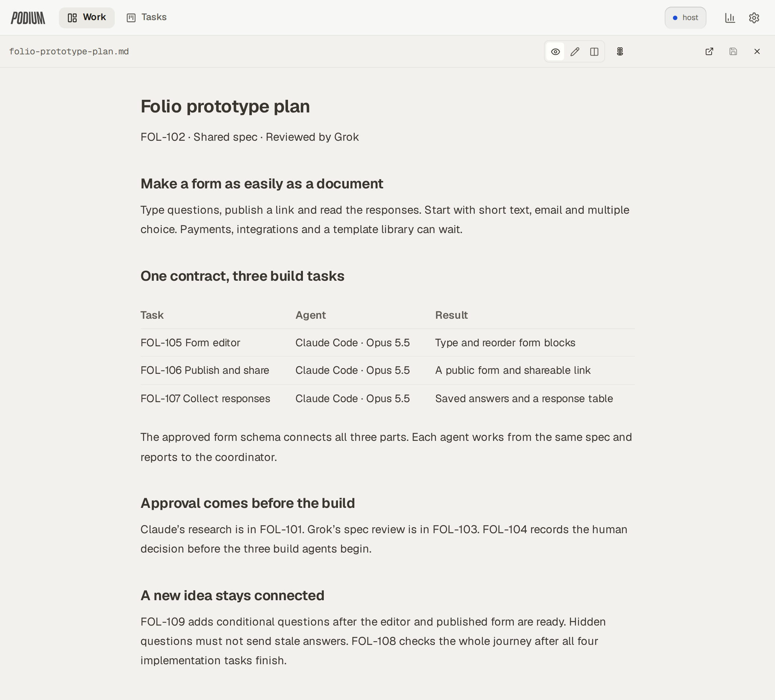Screen dimensions: 775x700
Task: Open the bar chart stats icon
Action: (730, 17)
